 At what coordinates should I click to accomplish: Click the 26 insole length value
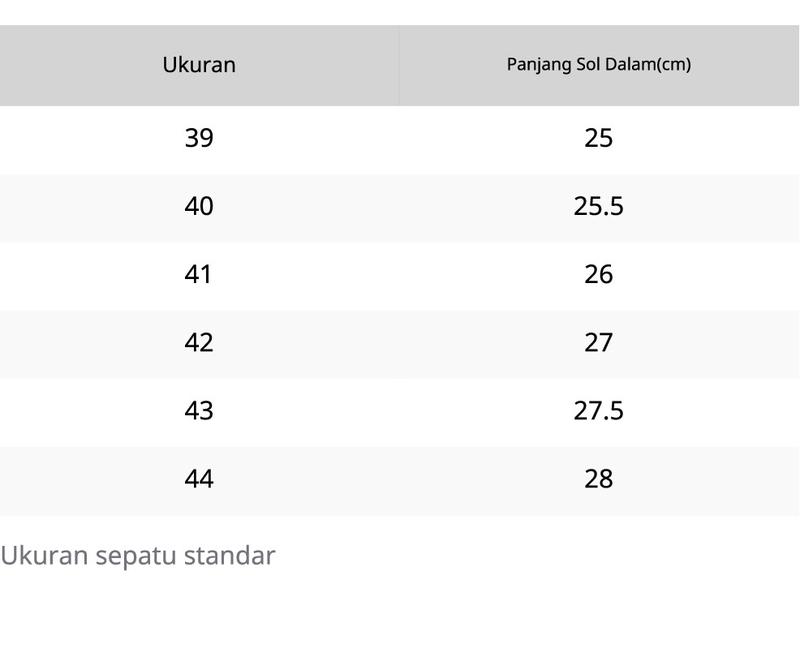coord(598,275)
